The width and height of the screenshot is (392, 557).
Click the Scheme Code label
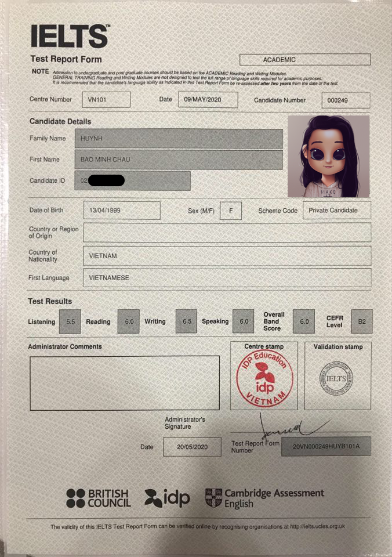pyautogui.click(x=278, y=211)
